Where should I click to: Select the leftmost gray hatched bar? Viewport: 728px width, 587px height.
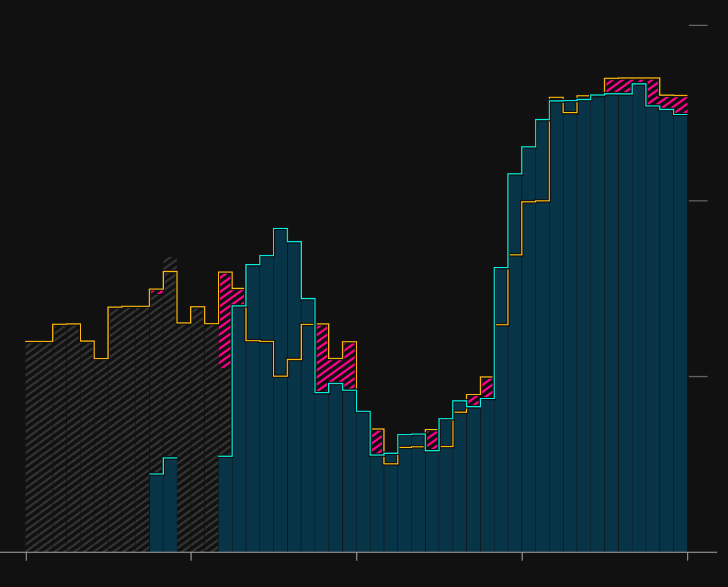32,446
